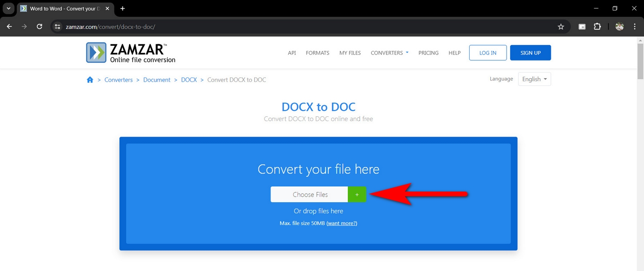
Task: Click the Log In button
Action: coord(488,53)
